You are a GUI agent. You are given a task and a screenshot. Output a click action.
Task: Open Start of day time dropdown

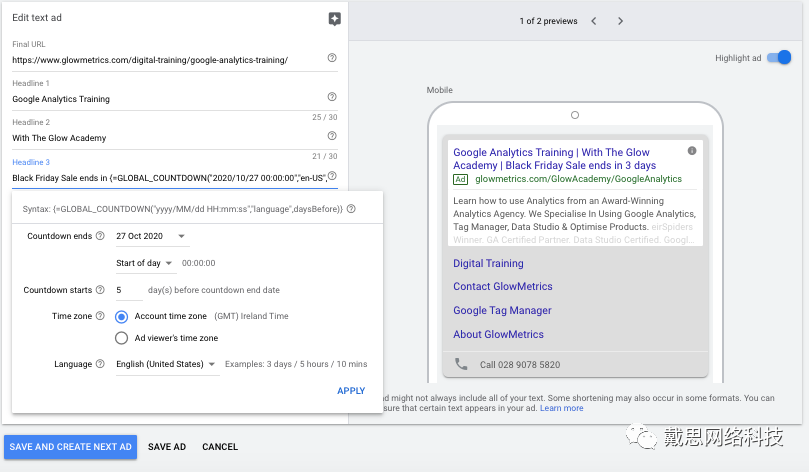coord(144,263)
